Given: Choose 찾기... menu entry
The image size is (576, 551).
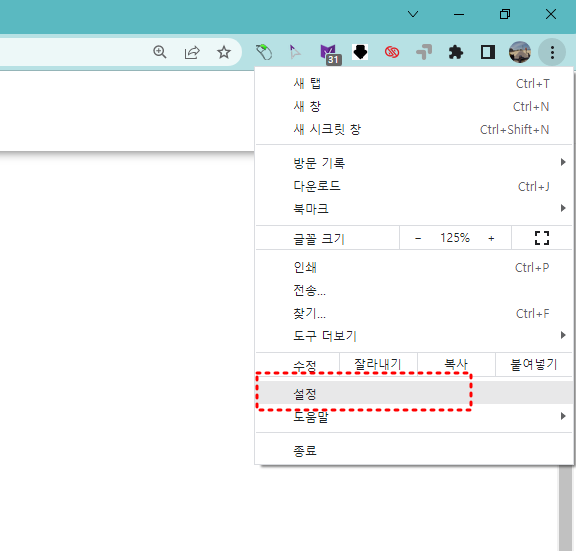Looking at the screenshot, I should (x=414, y=313).
